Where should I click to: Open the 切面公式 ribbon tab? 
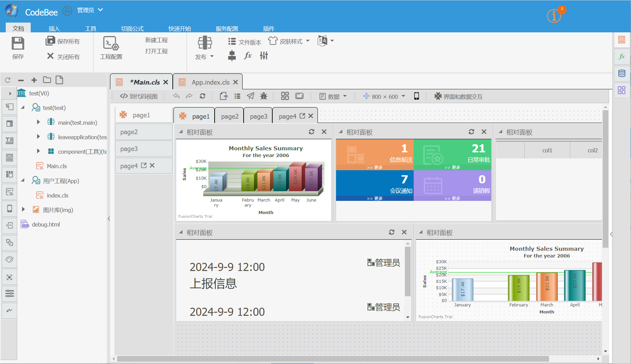tap(132, 28)
